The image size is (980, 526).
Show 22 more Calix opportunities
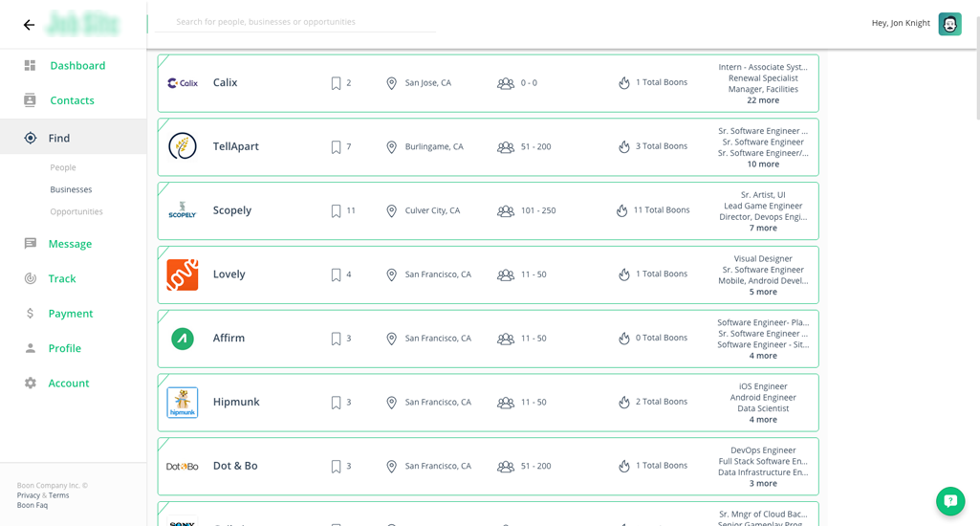click(x=763, y=100)
